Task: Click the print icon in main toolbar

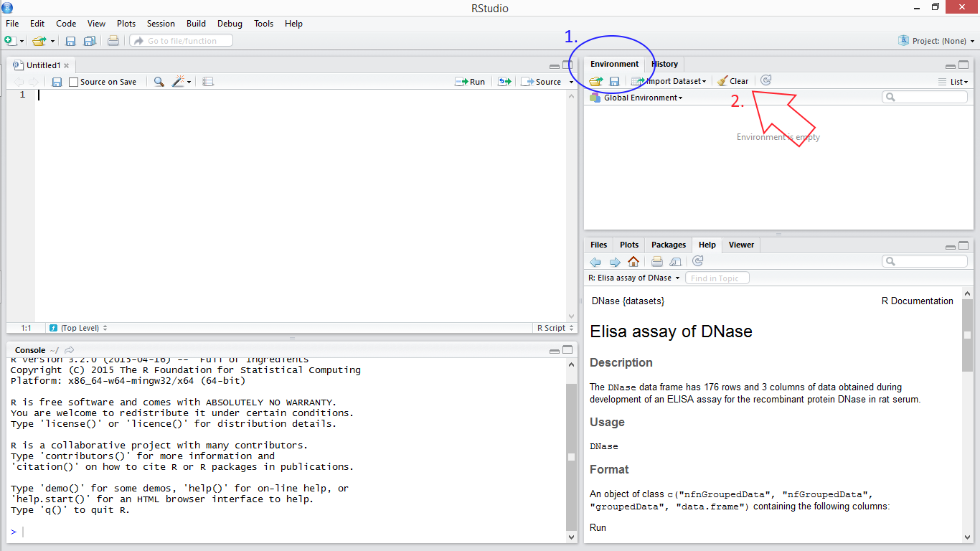Action: pos(113,41)
